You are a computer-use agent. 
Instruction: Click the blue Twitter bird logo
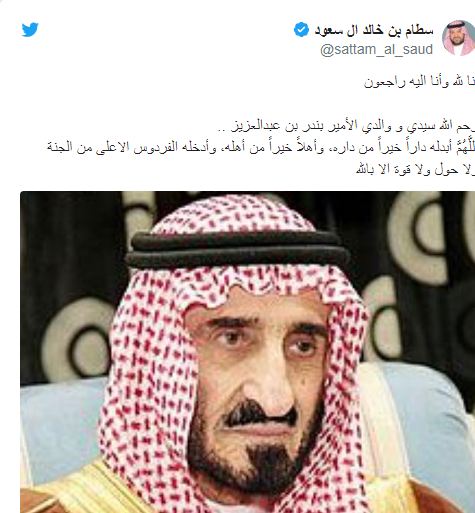coord(30,29)
